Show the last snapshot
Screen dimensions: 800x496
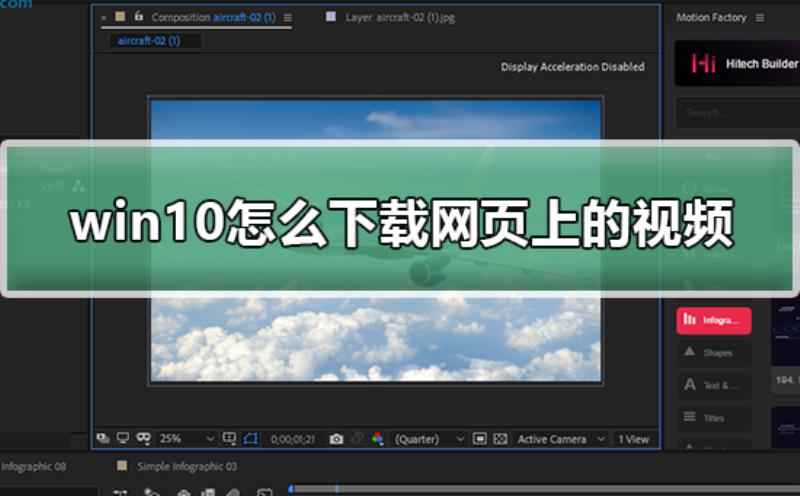tap(357, 439)
